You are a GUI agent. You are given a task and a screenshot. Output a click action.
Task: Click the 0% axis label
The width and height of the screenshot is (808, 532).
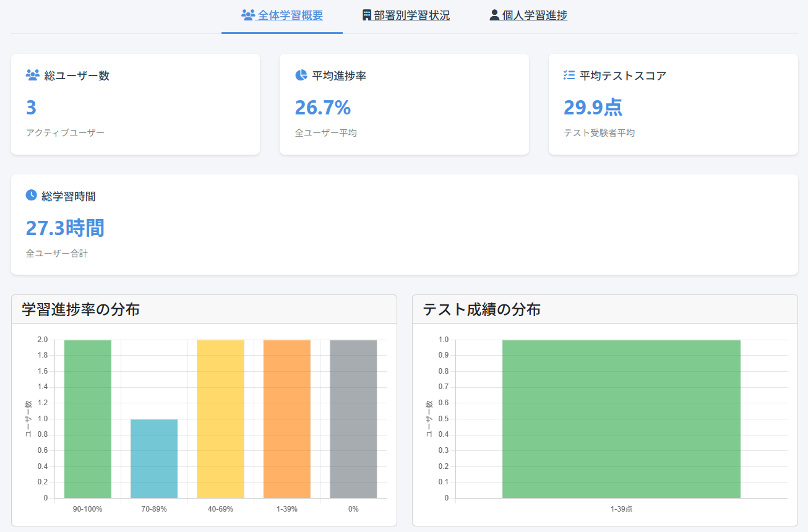(353, 508)
